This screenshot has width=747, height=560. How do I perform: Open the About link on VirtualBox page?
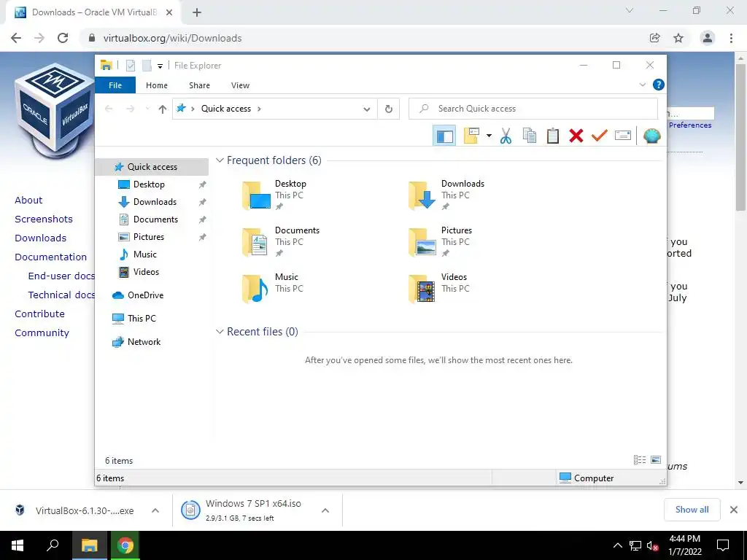(28, 201)
